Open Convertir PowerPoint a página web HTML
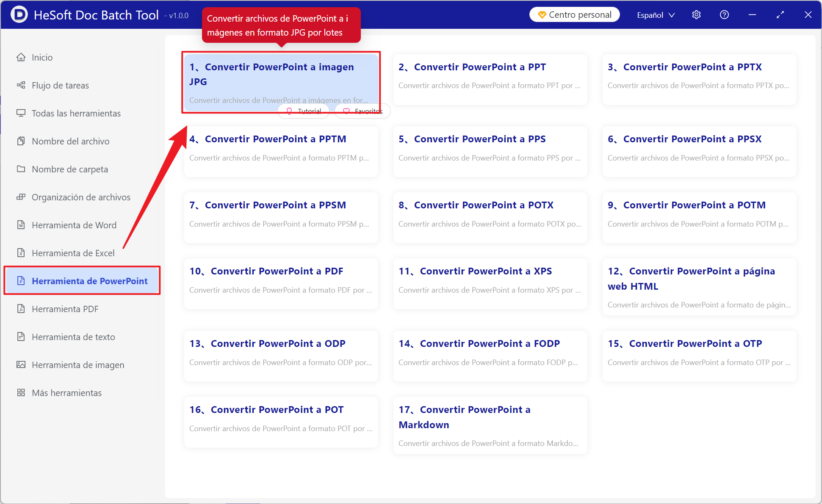Image resolution: width=822 pixels, height=504 pixels. (x=699, y=287)
